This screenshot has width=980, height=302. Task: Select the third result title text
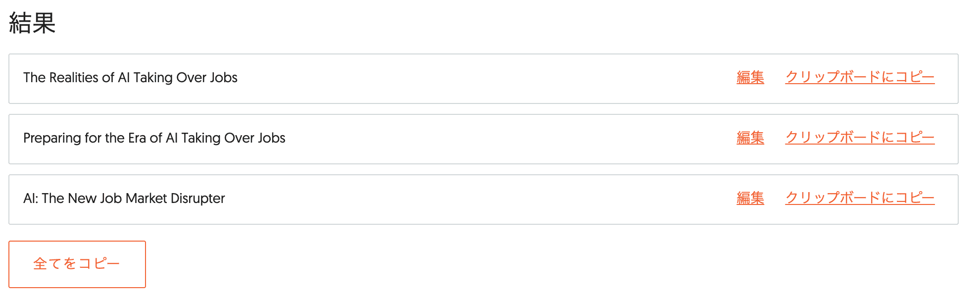pos(124,199)
